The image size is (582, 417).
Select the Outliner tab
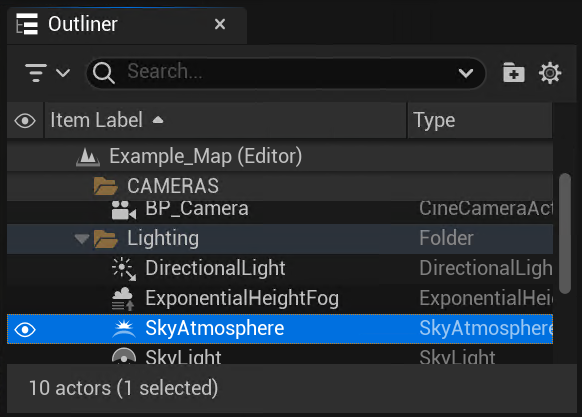point(127,25)
